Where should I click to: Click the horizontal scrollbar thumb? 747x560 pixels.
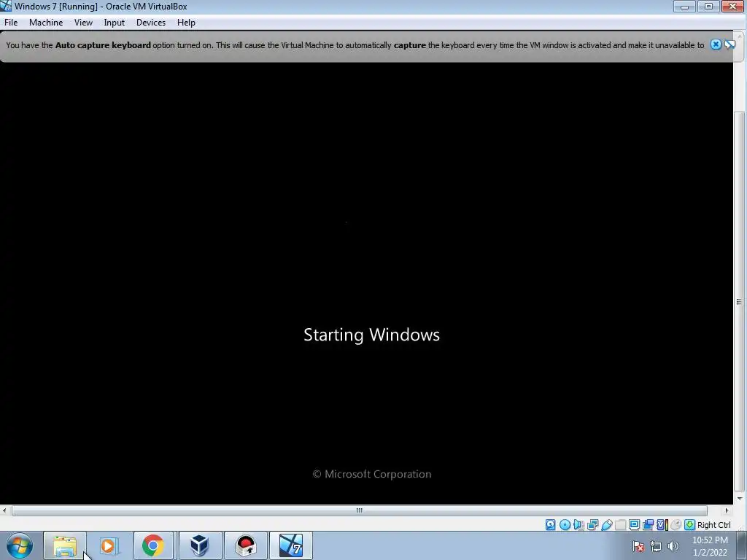[x=359, y=510]
